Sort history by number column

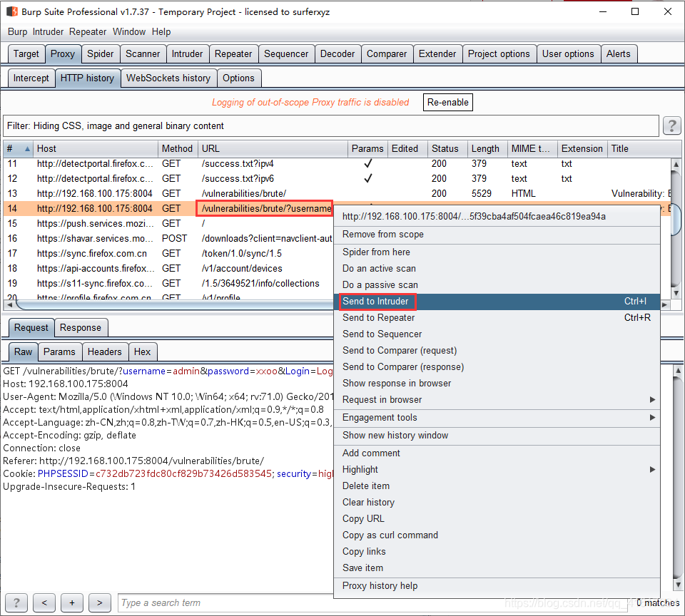(18, 148)
